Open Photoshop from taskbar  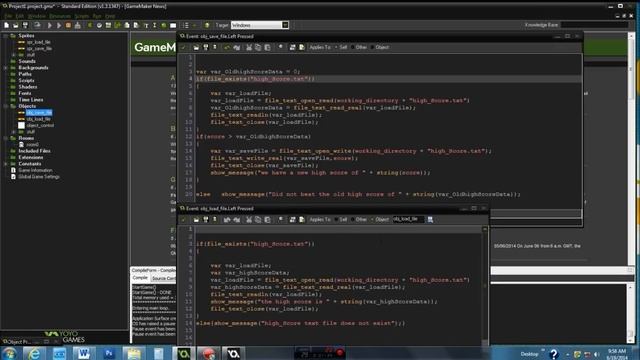[x=109, y=353]
